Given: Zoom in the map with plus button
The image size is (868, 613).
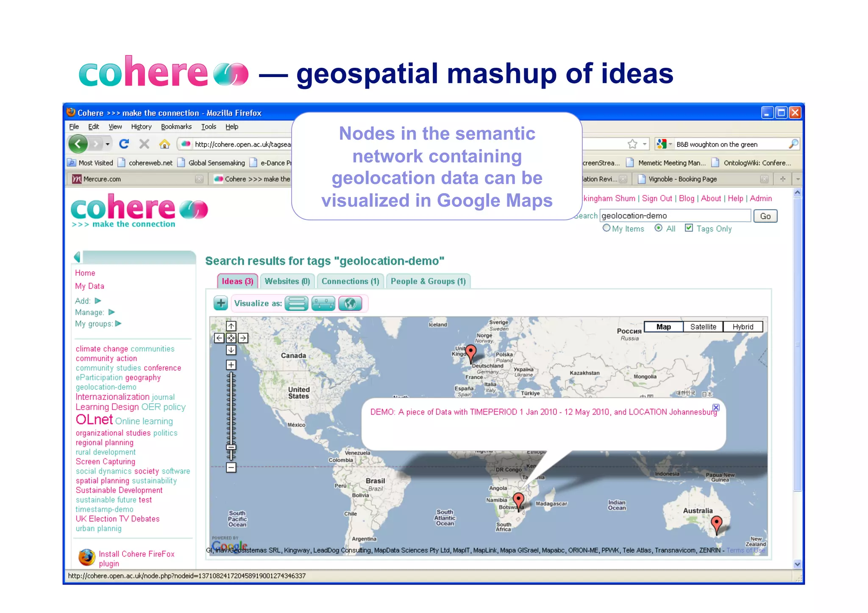Looking at the screenshot, I should coord(231,365).
